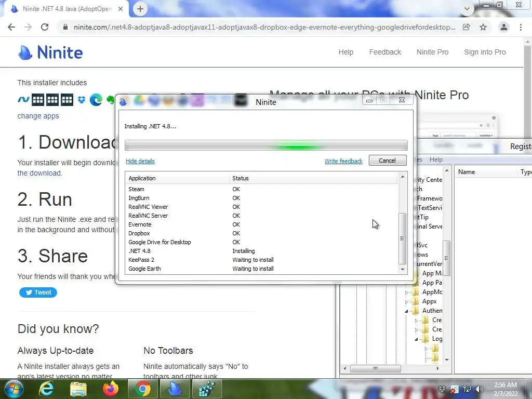Select the Google Drive for Desktop row
The width and height of the screenshot is (532, 399).
(x=262, y=242)
